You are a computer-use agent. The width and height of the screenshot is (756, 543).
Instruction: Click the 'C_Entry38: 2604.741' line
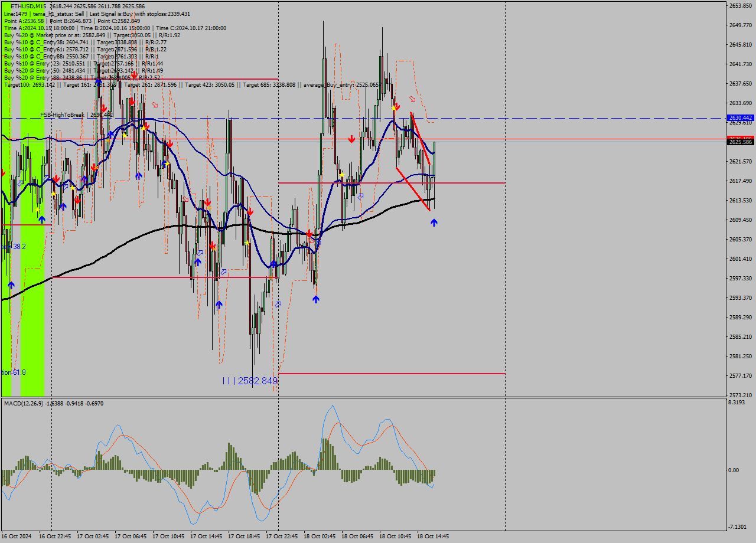[x=85, y=42]
